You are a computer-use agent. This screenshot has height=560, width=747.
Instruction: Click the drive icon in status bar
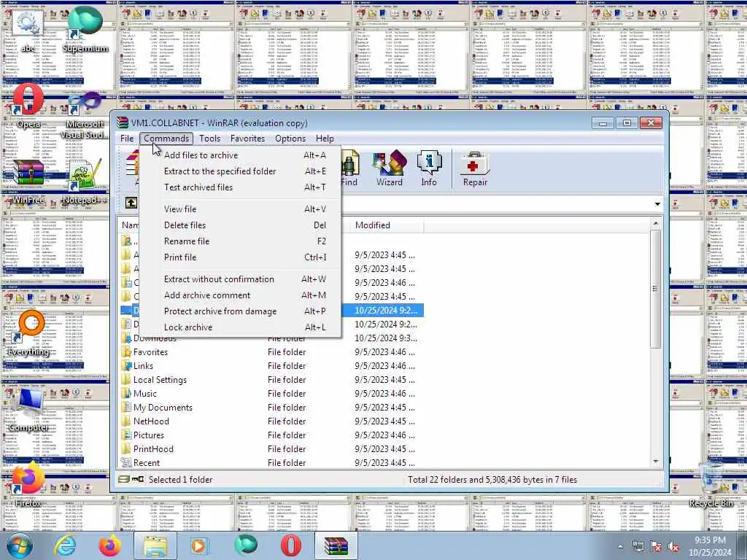tap(124, 479)
